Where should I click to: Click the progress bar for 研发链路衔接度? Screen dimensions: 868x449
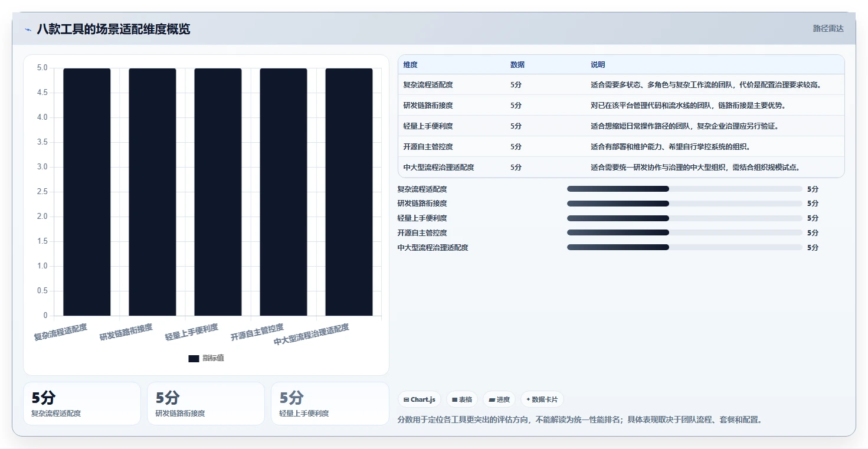(684, 204)
